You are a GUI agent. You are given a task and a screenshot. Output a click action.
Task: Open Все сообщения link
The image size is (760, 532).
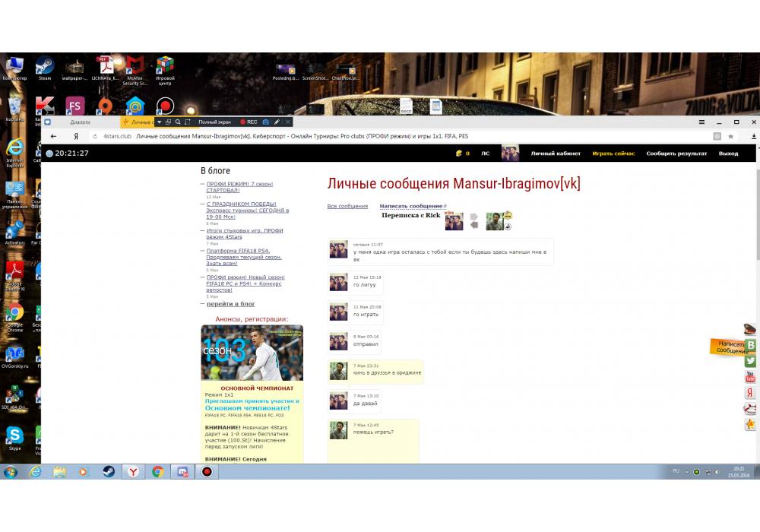(347, 206)
